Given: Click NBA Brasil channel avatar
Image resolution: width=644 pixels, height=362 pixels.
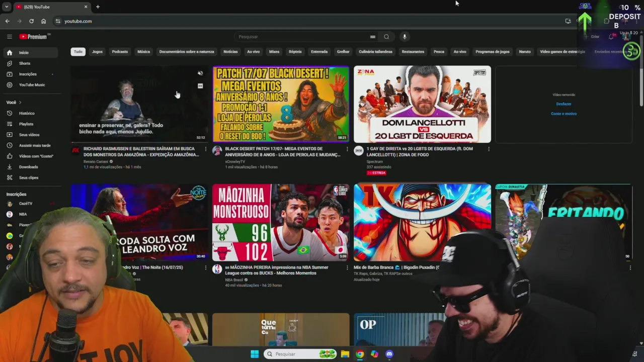Looking at the screenshot, I should [x=217, y=269].
